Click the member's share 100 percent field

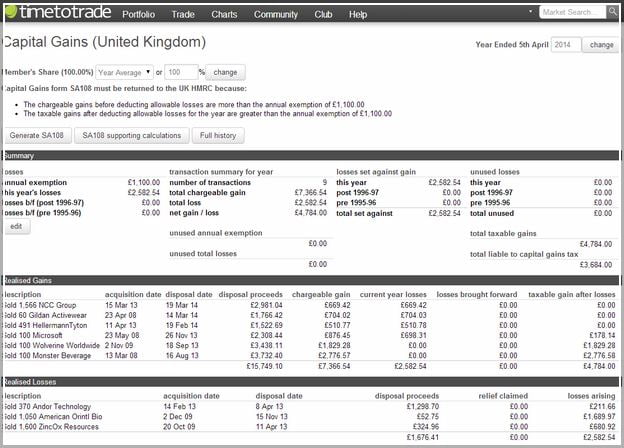click(x=181, y=72)
